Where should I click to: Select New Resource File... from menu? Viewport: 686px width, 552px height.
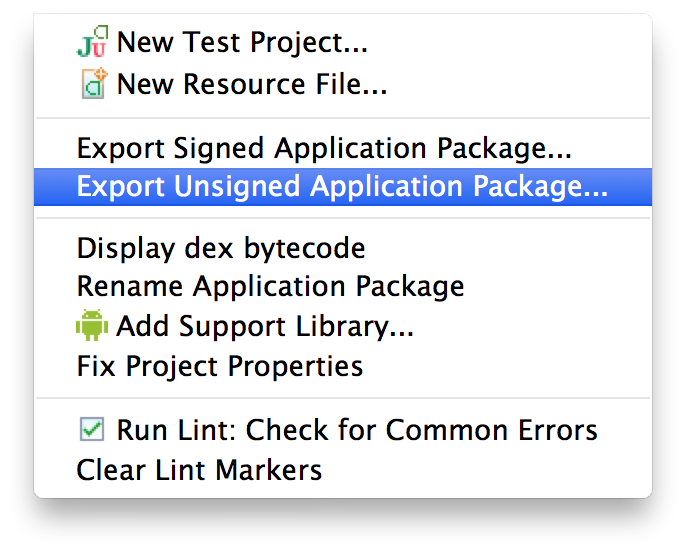coord(251,84)
